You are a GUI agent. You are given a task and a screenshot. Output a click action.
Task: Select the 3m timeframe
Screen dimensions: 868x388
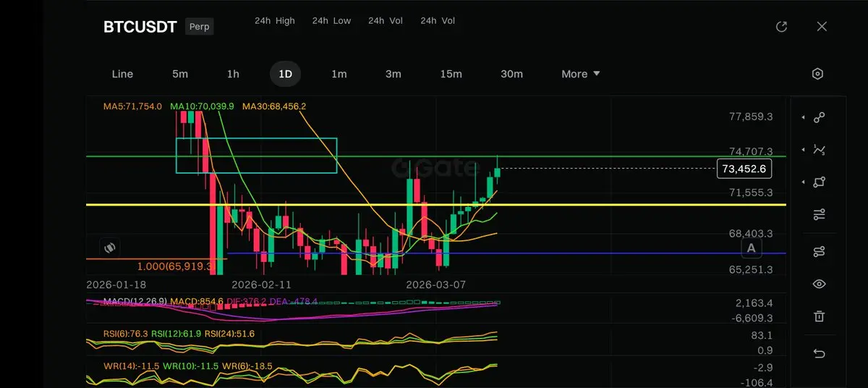tap(393, 74)
